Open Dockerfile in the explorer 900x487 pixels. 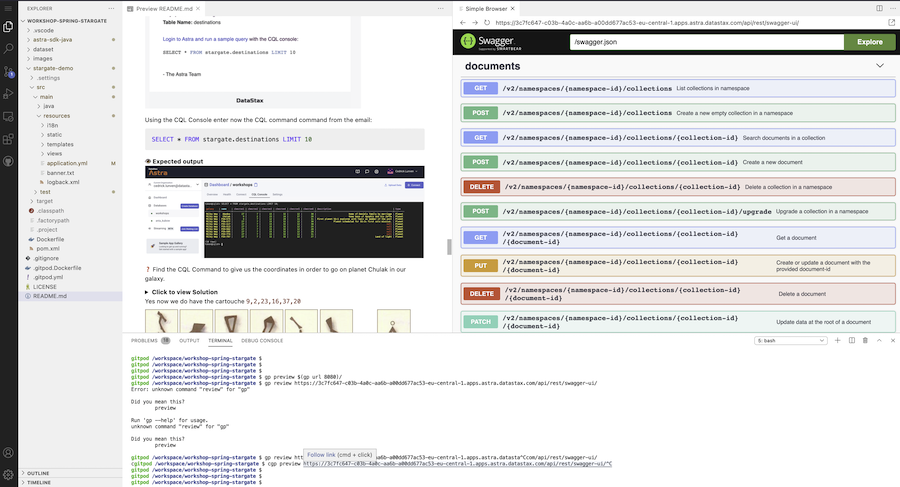50,239
